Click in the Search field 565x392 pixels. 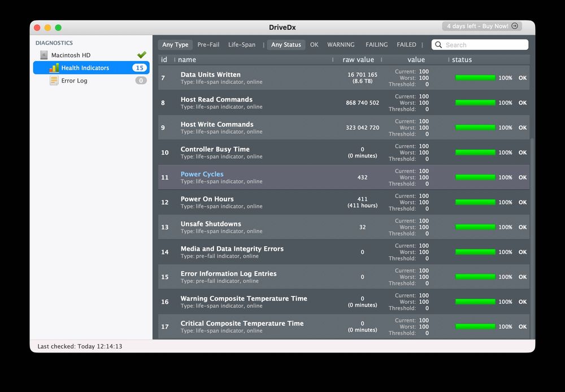480,45
